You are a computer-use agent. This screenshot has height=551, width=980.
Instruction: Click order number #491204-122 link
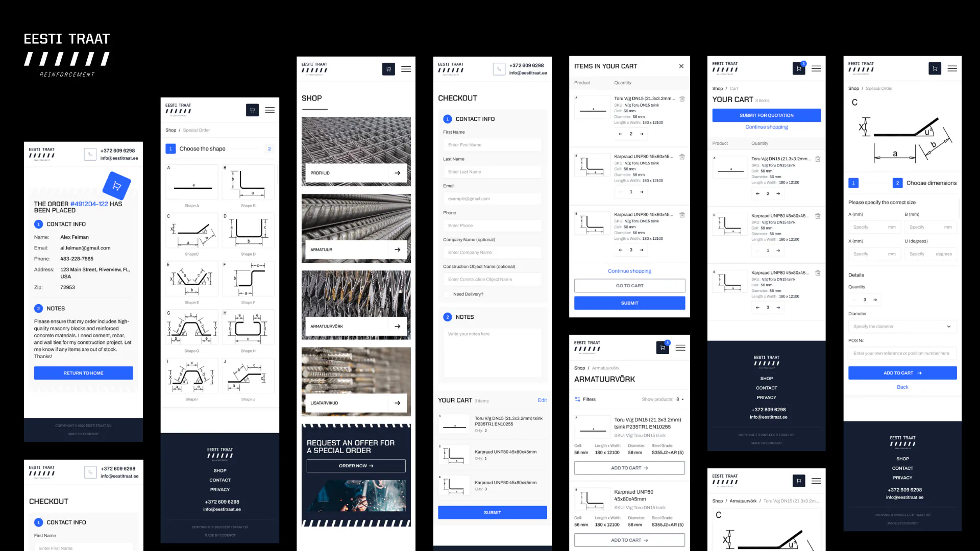tap(89, 204)
